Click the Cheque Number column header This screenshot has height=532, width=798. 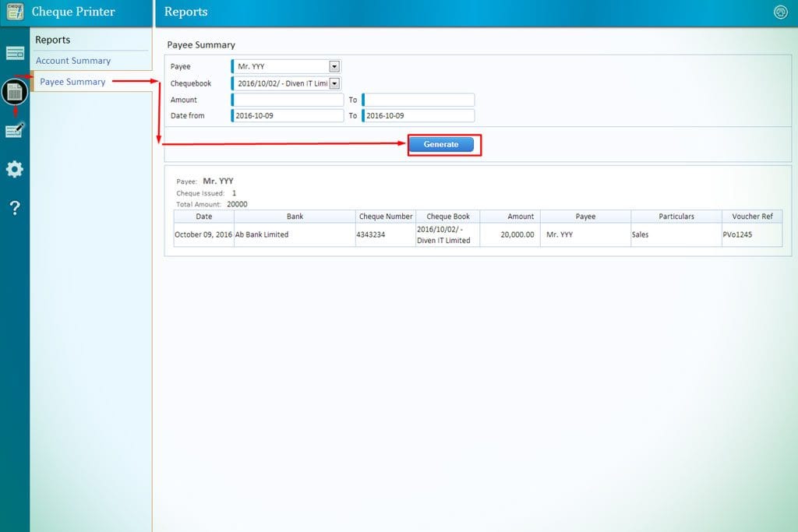385,217
